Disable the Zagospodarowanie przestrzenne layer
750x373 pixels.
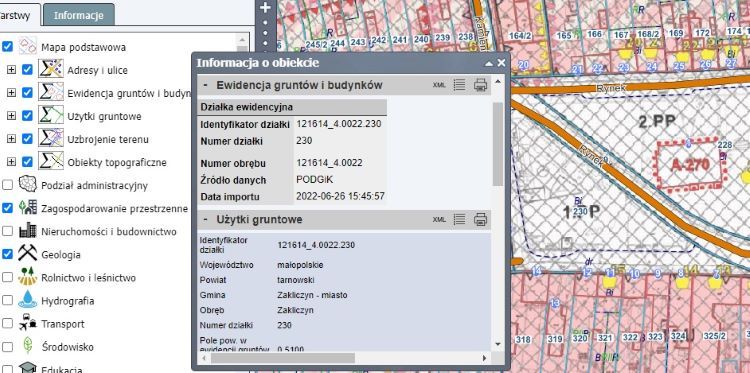pos(7,208)
